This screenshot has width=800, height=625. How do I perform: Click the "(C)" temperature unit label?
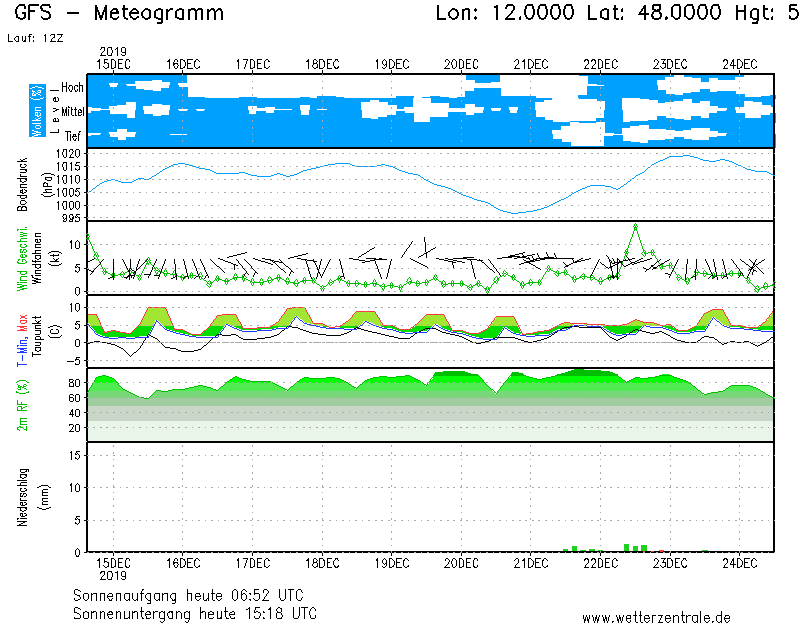[x=56, y=332]
